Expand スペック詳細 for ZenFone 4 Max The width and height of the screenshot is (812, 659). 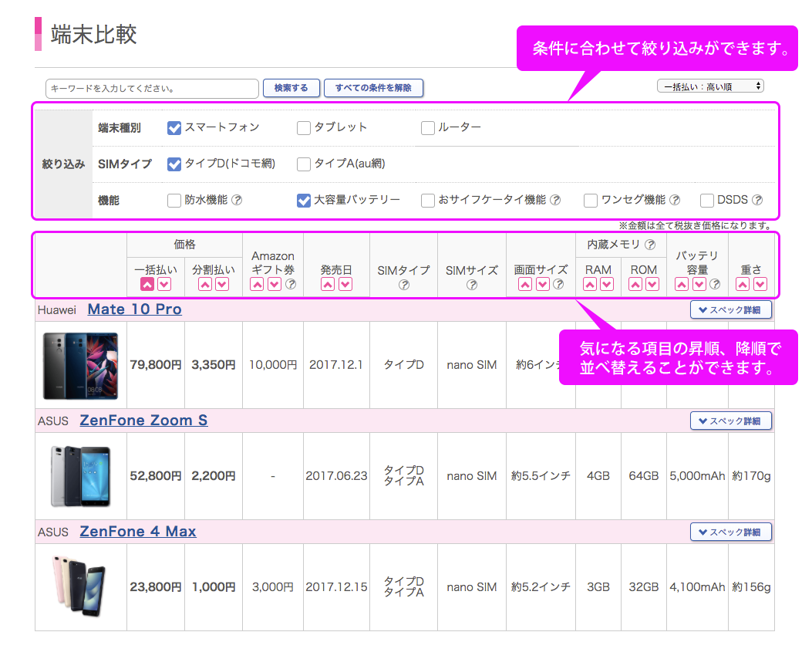[x=731, y=532]
